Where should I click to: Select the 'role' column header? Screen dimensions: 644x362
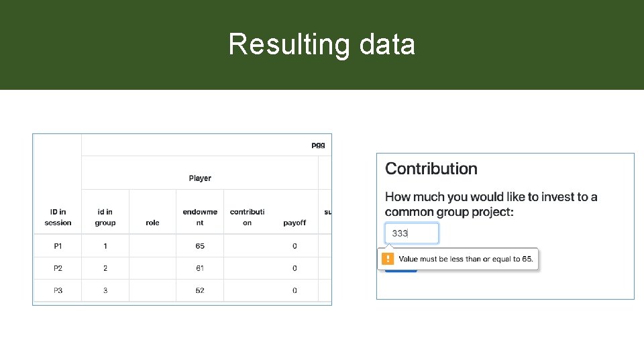pos(152,223)
